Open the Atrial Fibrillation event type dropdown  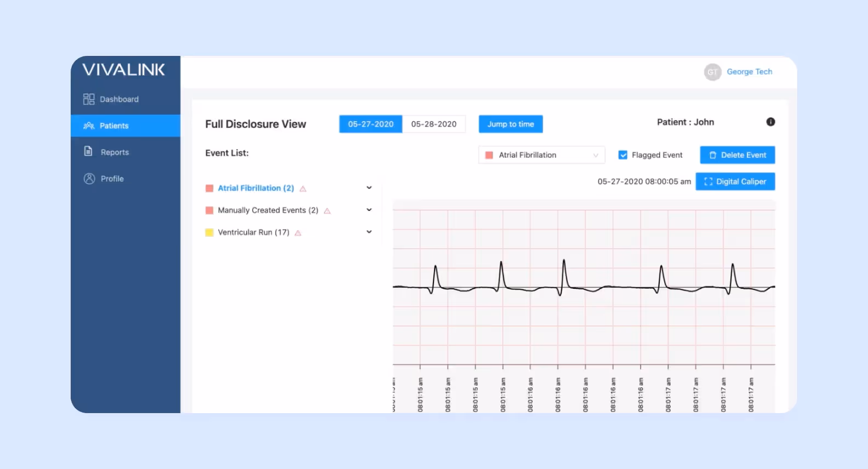coord(541,155)
